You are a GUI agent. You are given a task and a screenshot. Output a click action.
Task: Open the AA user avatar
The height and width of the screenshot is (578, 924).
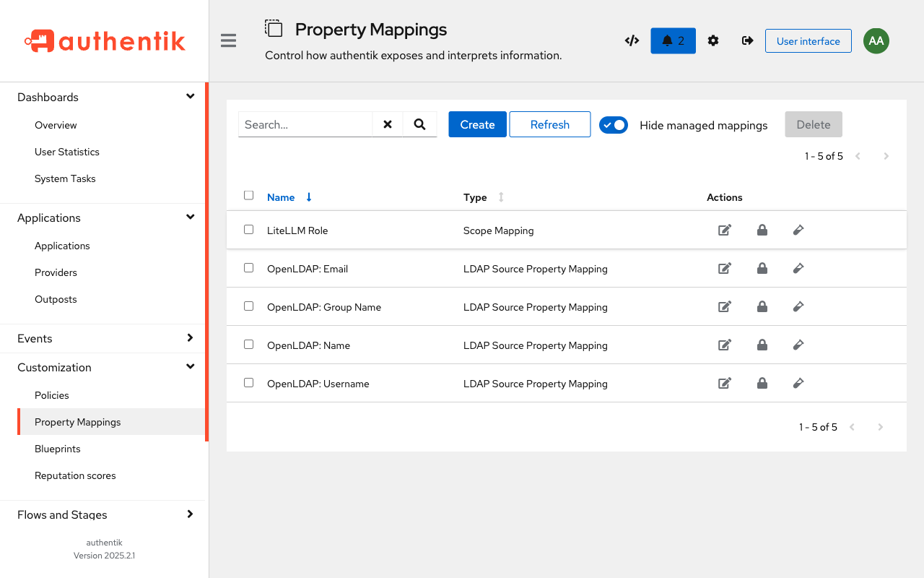pos(876,40)
